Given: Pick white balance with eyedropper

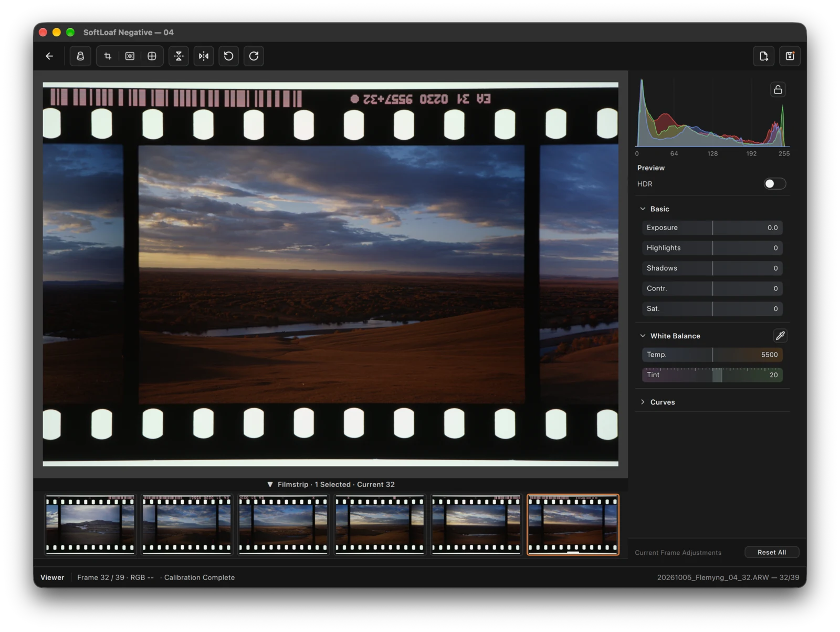Looking at the screenshot, I should (780, 336).
